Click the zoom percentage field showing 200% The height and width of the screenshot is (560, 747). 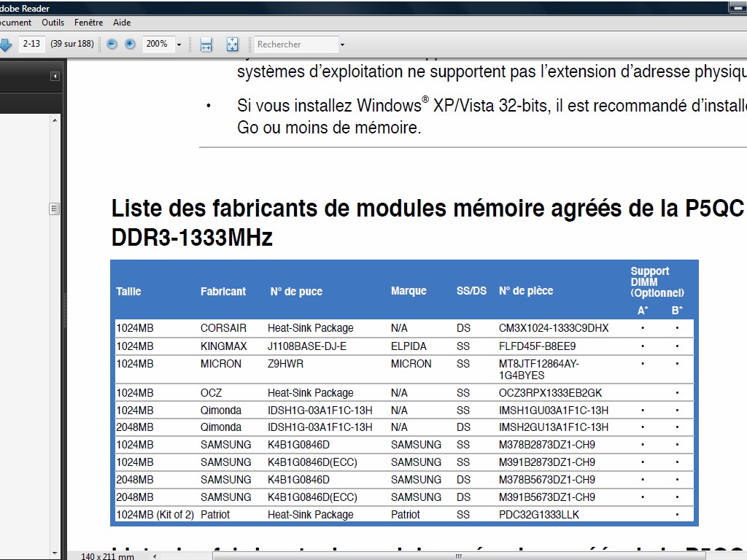[x=156, y=44]
